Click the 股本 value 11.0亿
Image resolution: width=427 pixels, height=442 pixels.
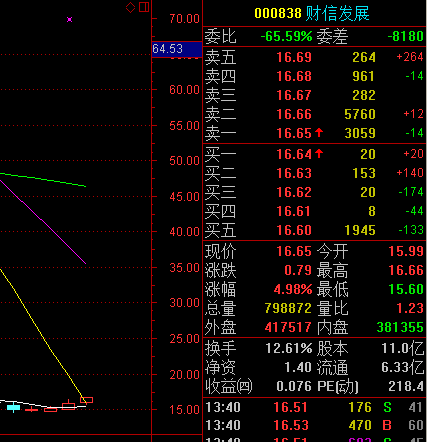[403, 349]
